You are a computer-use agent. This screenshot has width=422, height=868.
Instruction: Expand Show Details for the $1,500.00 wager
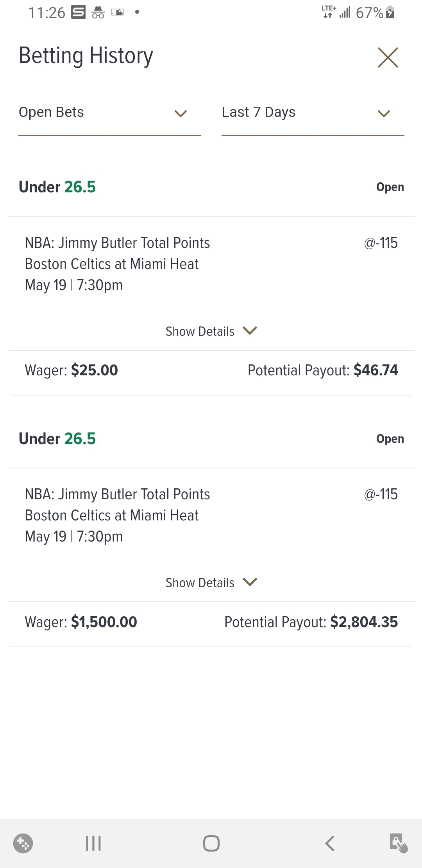[211, 583]
